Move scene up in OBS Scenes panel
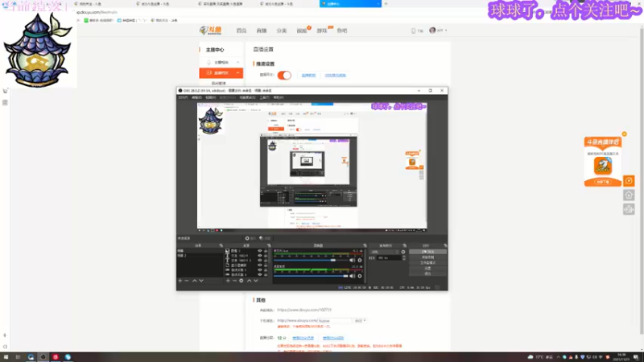Screen dimensions: 644x362 pyautogui.click(x=194, y=281)
